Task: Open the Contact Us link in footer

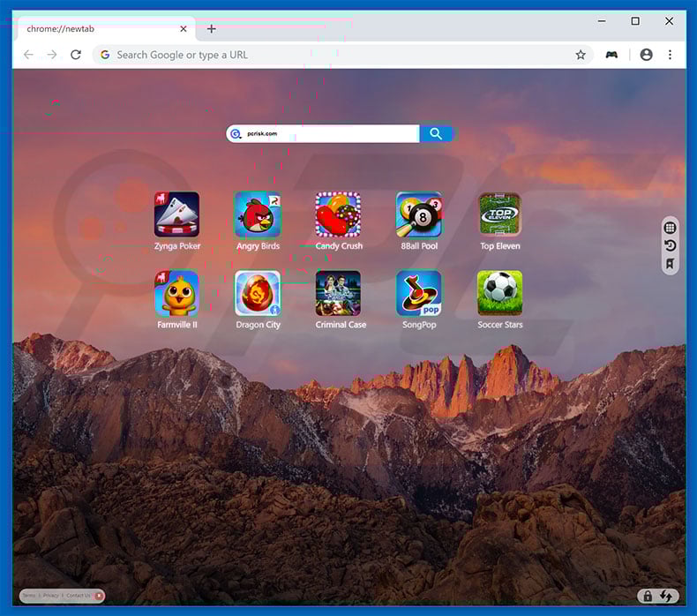Action: tap(79, 596)
